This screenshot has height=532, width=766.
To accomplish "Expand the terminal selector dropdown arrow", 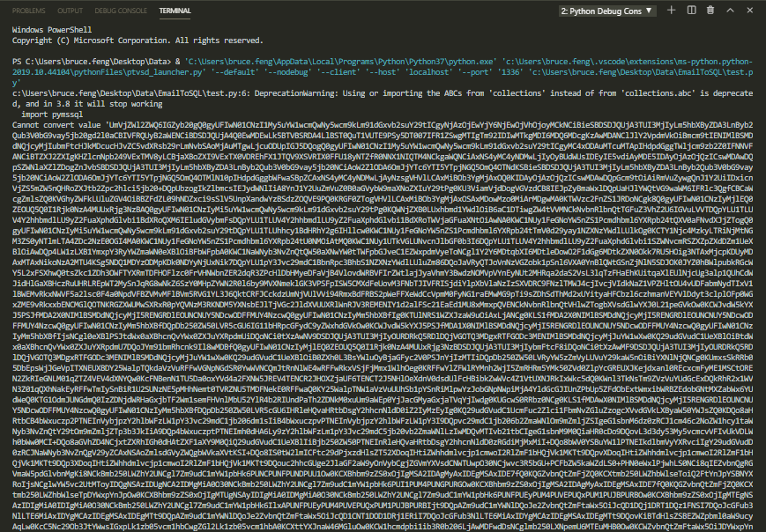I will (649, 10).
